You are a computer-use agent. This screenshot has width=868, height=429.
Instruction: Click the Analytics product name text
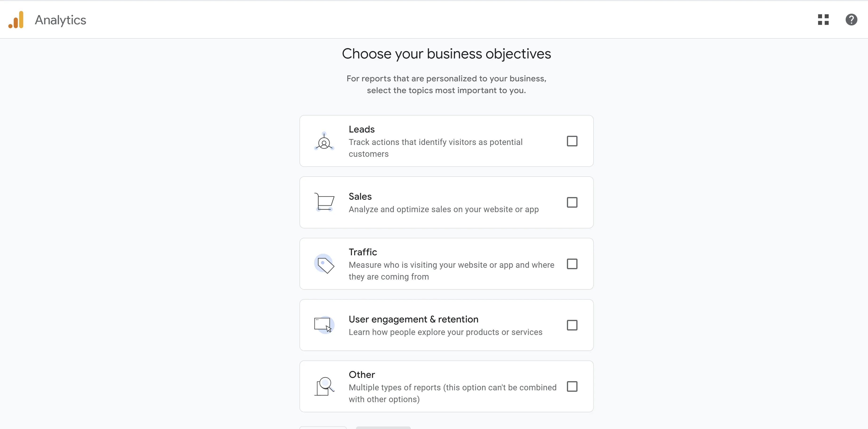pos(61,20)
